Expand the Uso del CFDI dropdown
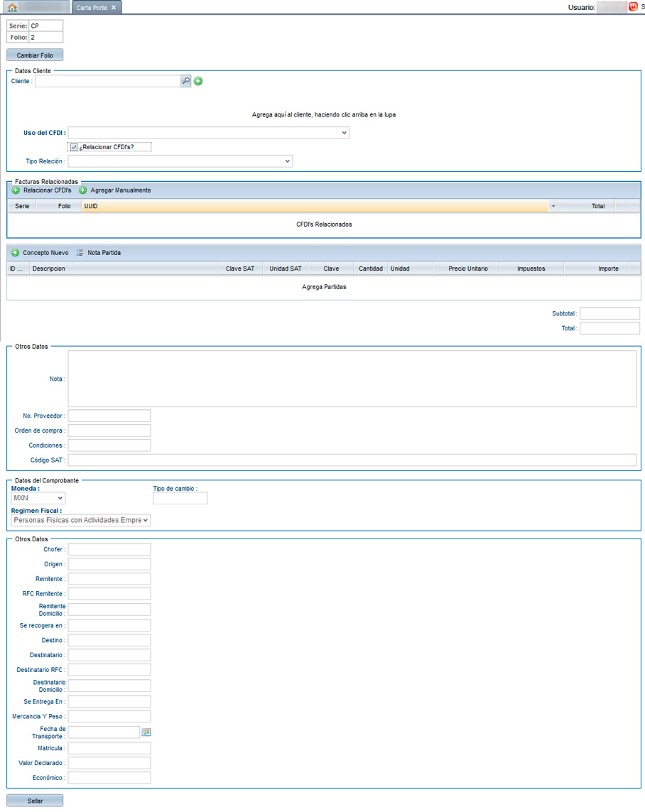This screenshot has width=645, height=812. click(345, 133)
